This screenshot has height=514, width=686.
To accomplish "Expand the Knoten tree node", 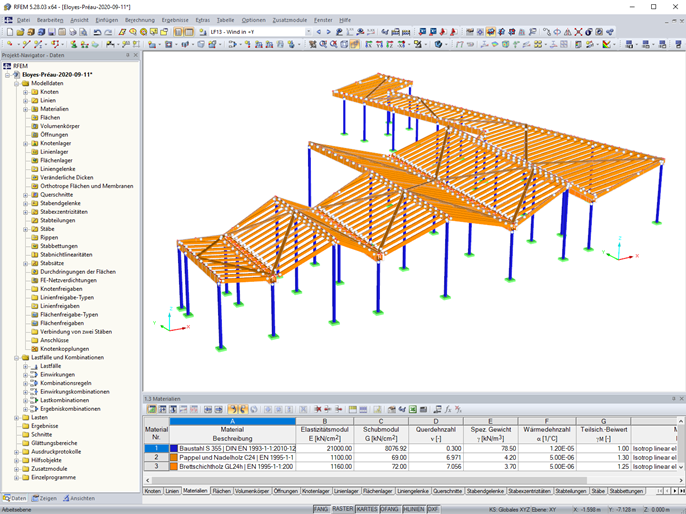I will coord(25,92).
